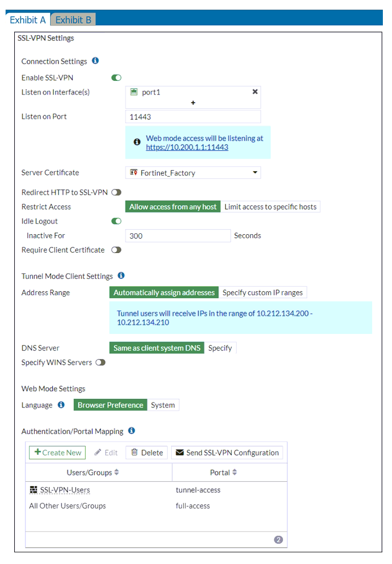Click the Listen on Port field
Viewport: 392px width, 564px height.
193,117
